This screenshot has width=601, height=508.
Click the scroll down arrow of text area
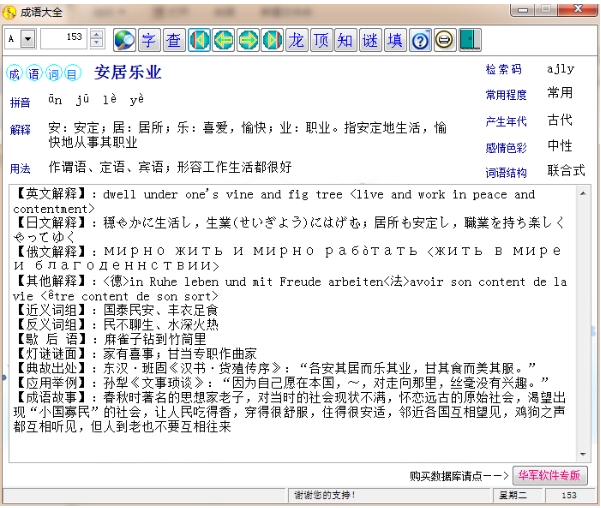(583, 454)
